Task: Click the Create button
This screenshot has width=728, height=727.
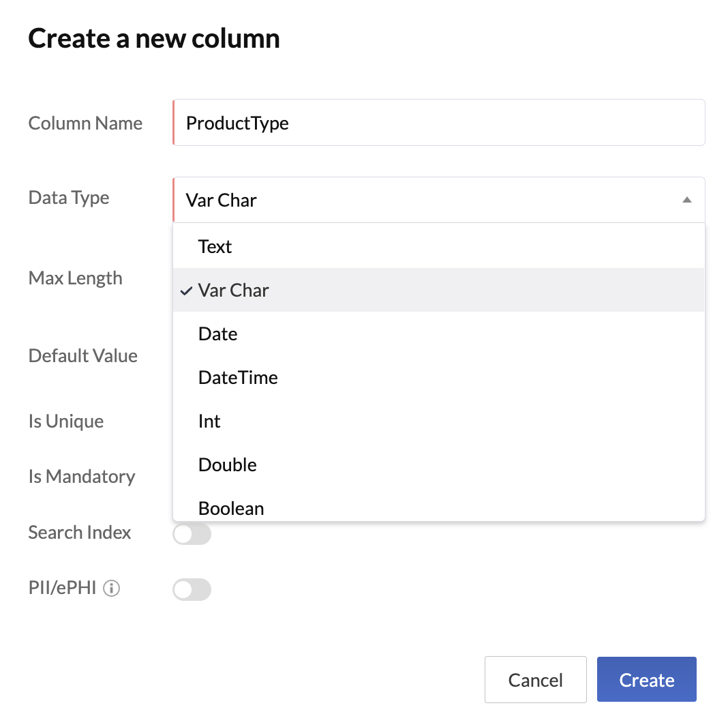Action: click(x=646, y=679)
